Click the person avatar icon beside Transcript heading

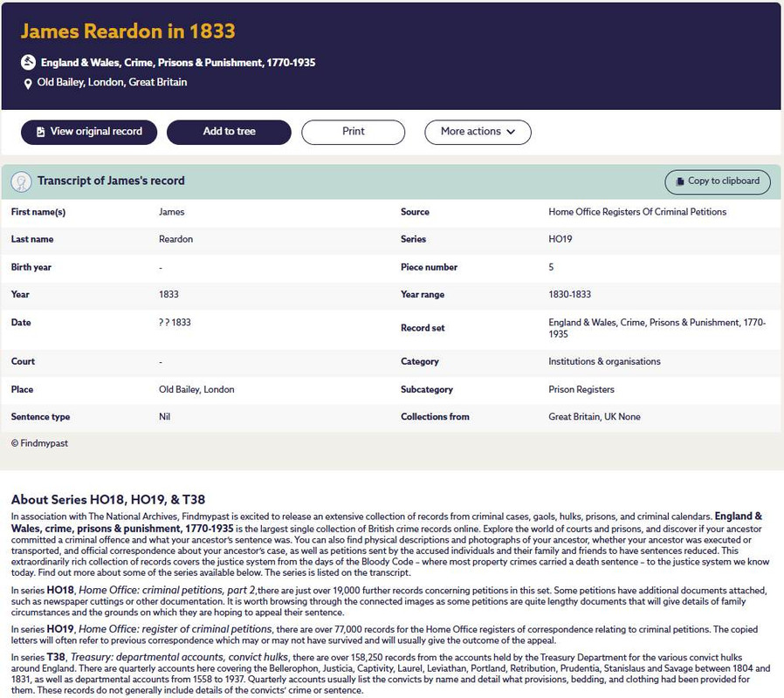point(22,181)
